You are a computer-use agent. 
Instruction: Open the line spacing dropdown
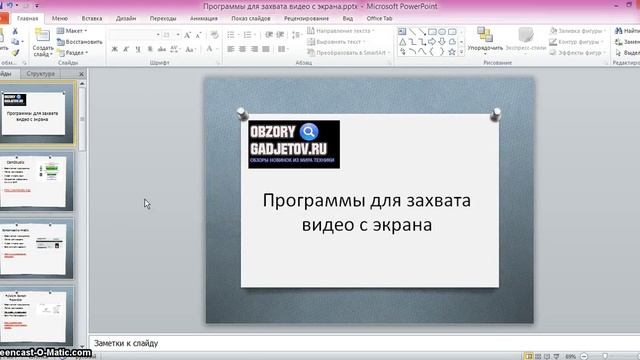coord(297,35)
